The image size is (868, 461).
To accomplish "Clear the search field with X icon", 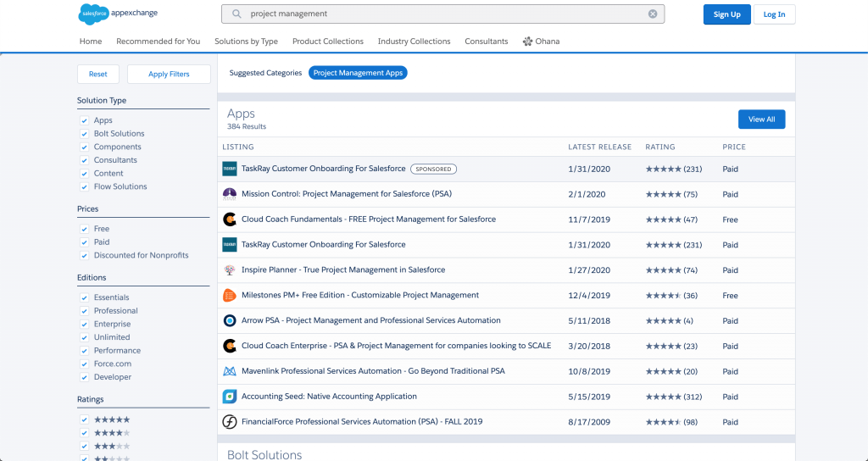I will point(653,14).
